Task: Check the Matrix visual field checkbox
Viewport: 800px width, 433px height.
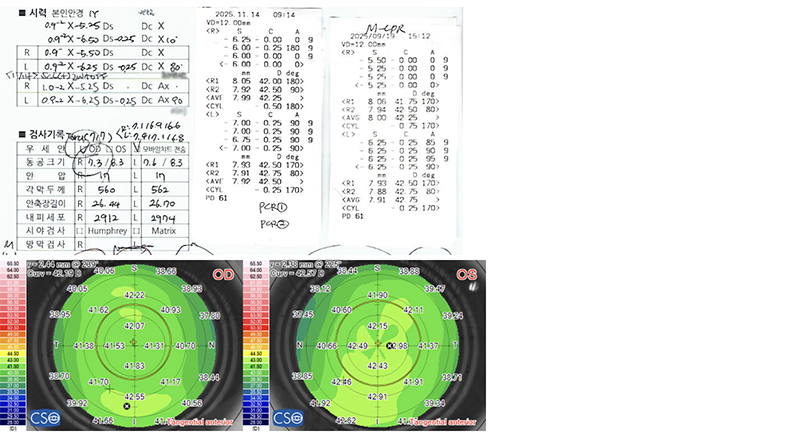Action: (136, 231)
